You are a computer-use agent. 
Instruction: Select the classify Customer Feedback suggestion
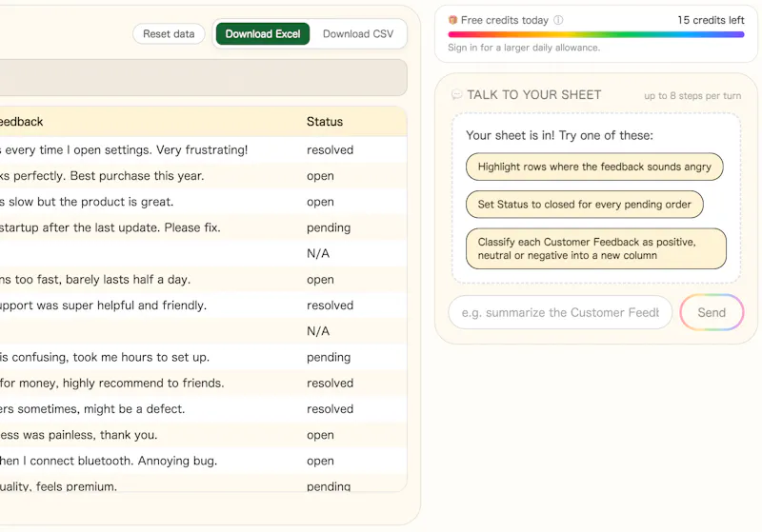click(596, 248)
